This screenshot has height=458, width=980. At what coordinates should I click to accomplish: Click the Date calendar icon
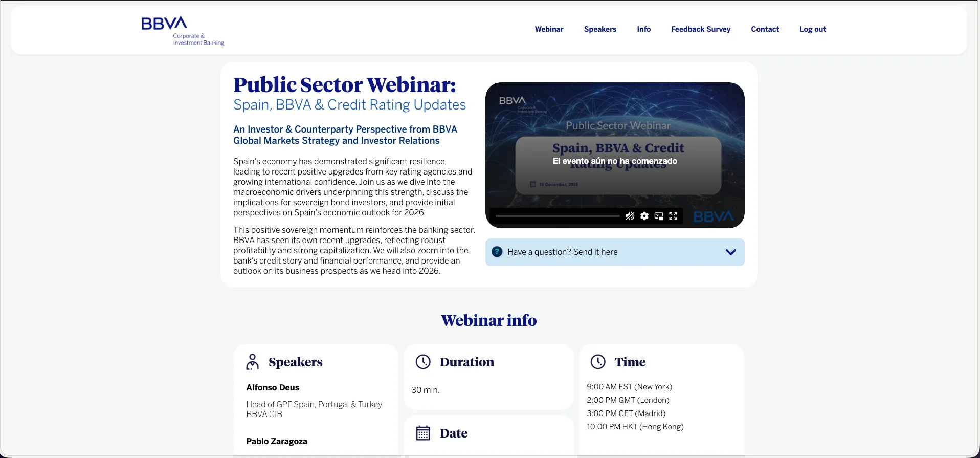[x=423, y=433]
